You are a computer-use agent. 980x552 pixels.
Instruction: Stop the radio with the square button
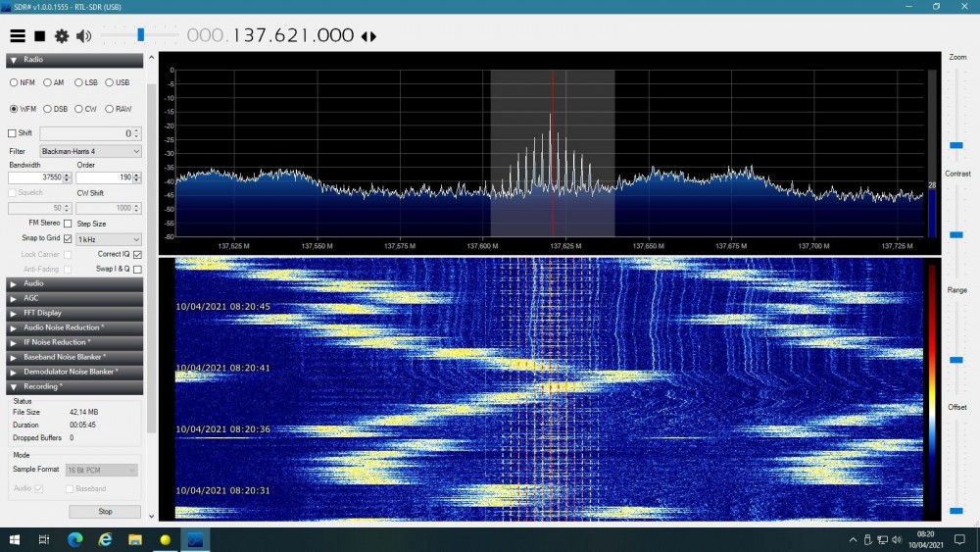tap(39, 35)
